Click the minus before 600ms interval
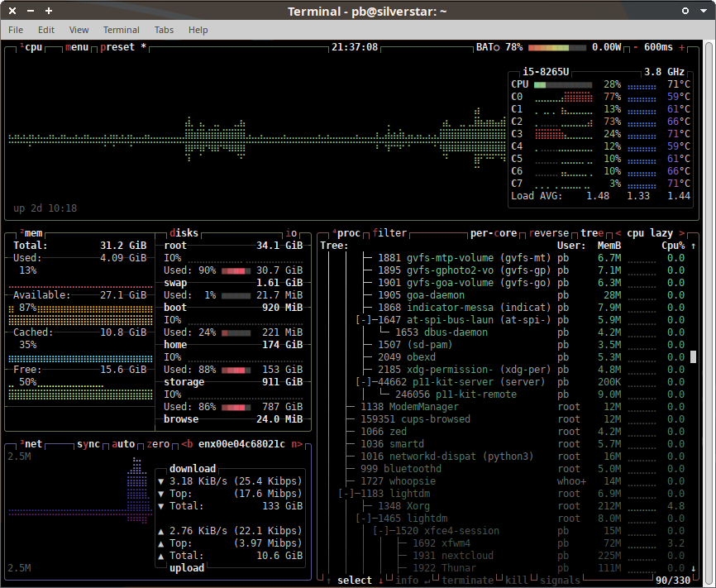716x588 pixels. (635, 47)
